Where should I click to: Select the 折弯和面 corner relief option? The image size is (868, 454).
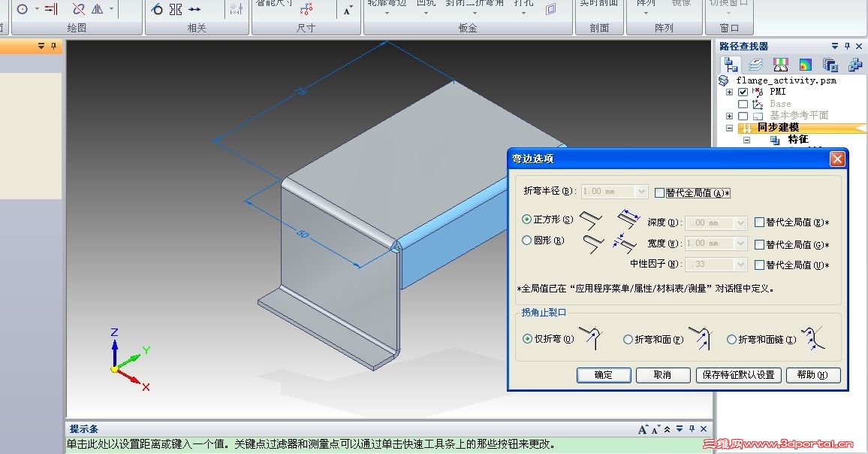pyautogui.click(x=628, y=339)
